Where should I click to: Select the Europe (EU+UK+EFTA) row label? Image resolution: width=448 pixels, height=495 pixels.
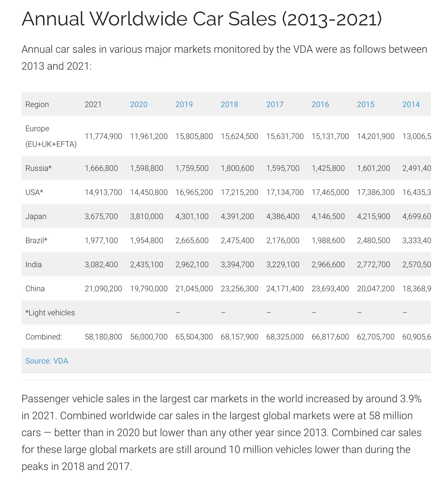pos(51,136)
